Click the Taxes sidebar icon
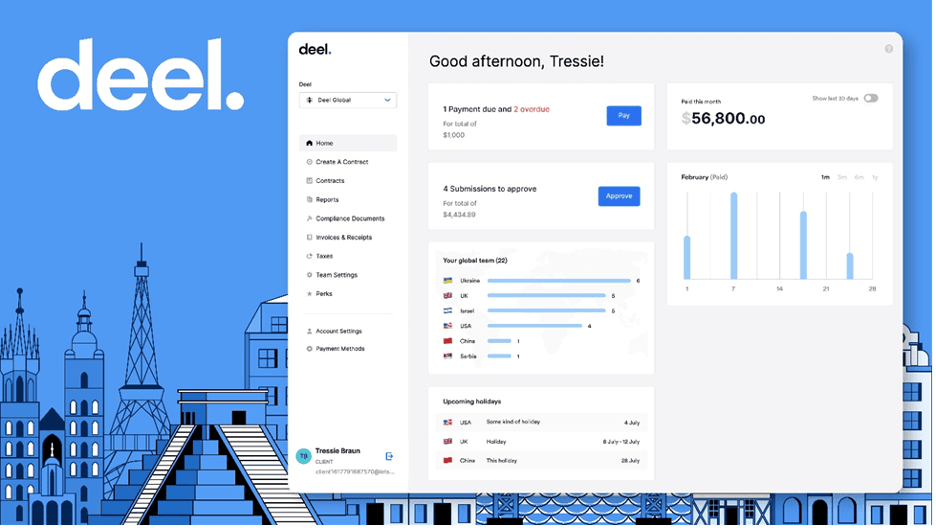The height and width of the screenshot is (528, 936). [309, 256]
